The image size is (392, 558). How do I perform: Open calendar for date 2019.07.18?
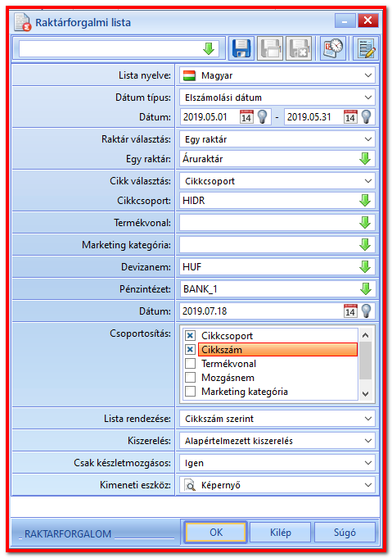coord(350,311)
